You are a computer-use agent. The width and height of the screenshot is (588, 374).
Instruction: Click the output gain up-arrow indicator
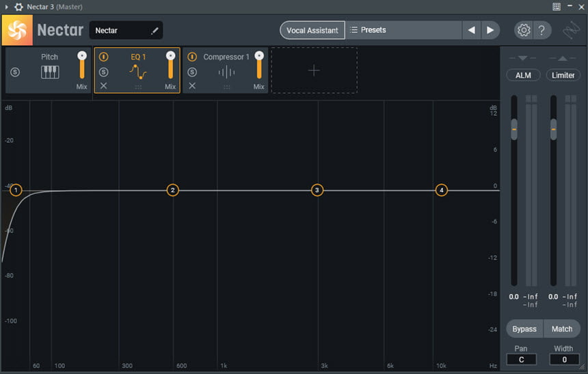coord(562,57)
